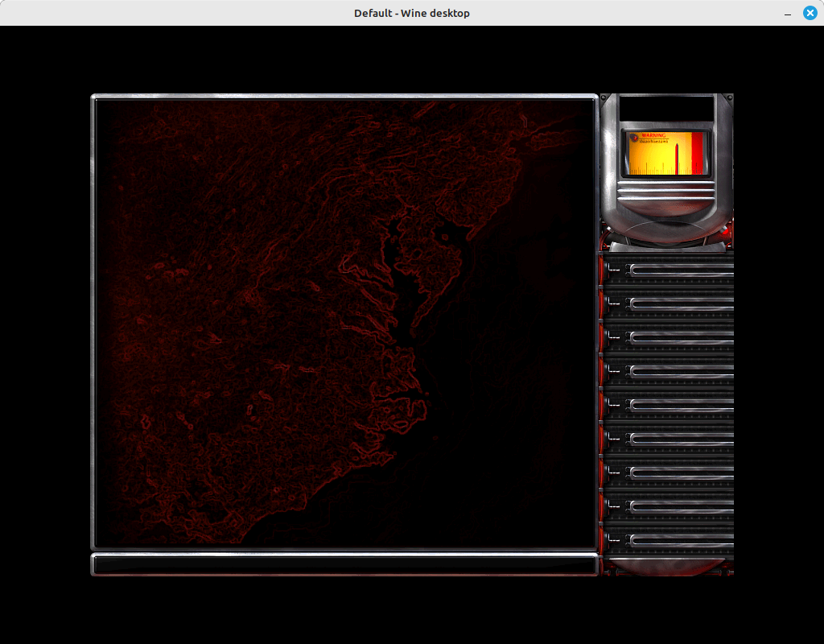Viewport: 824px width, 644px height.
Task: Click the first empty menu button slot
Action: [x=668, y=270]
